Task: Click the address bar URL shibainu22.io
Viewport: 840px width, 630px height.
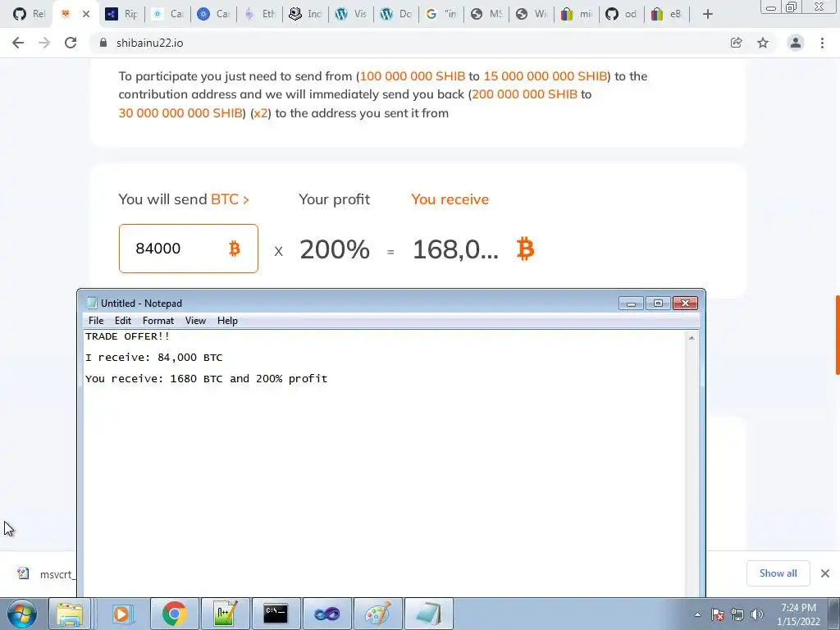Action: (149, 43)
